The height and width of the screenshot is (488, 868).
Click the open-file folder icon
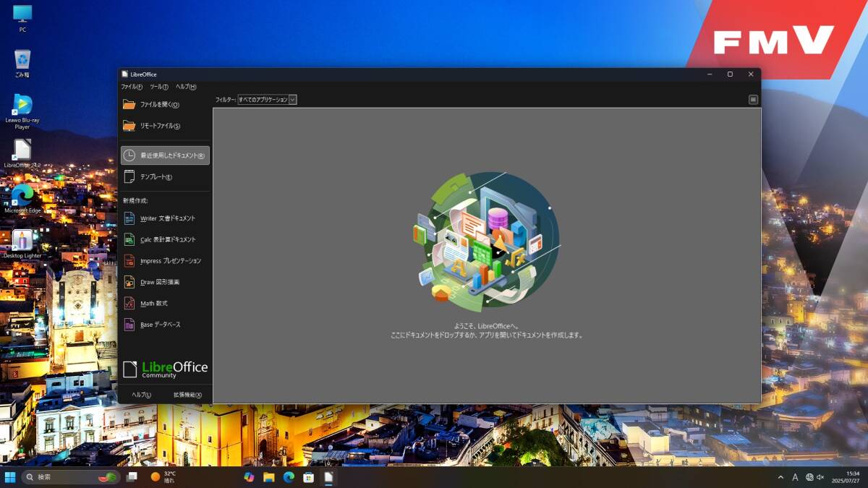[x=129, y=105]
